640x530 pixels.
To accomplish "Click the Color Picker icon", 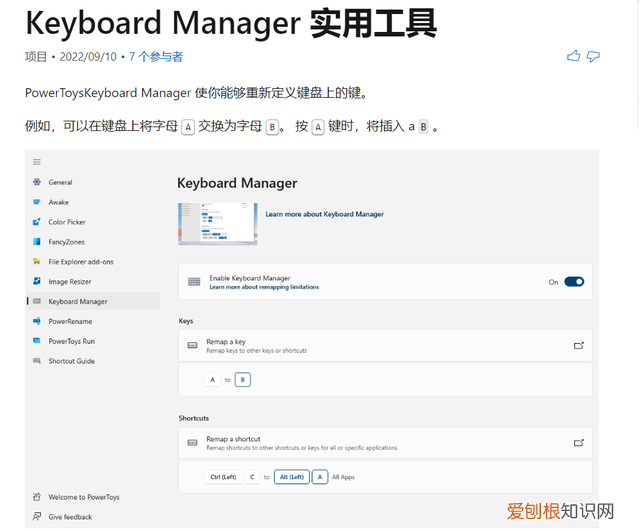I will click(x=37, y=222).
